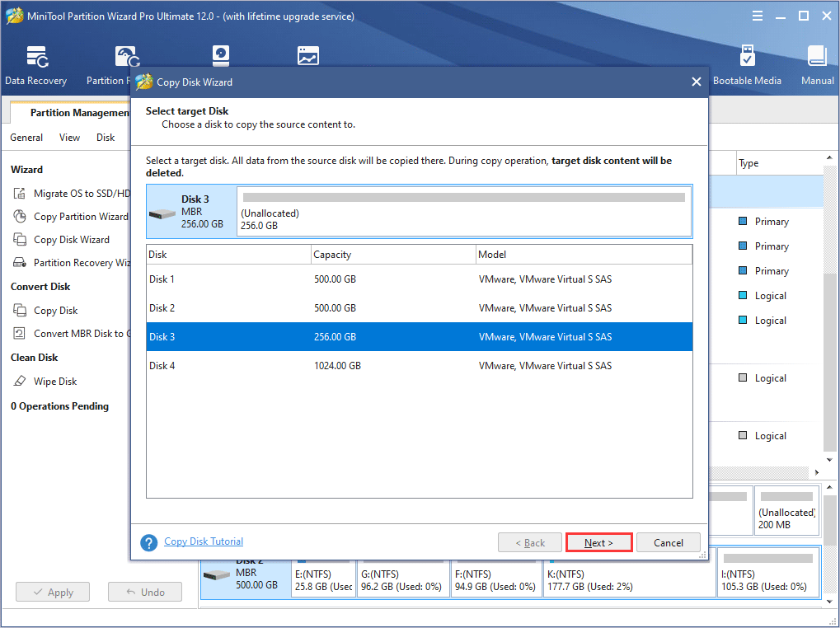The image size is (840, 628).
Task: Select Copy Disk under Convert Disk
Action: (45, 311)
